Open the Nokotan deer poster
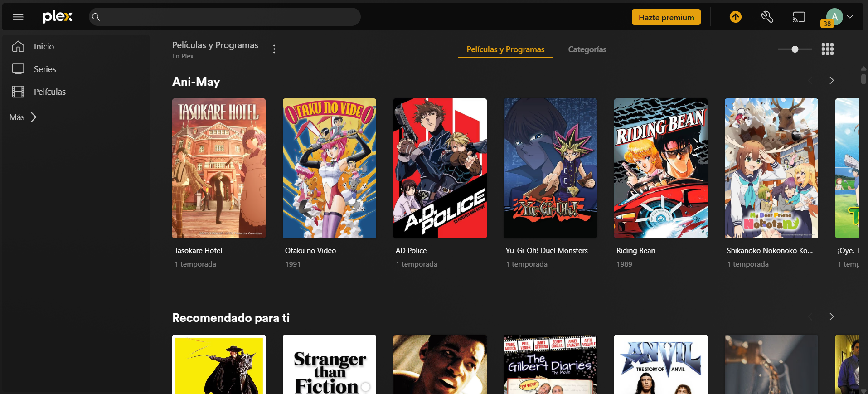Screen dimensions: 868x394 pos(771,168)
